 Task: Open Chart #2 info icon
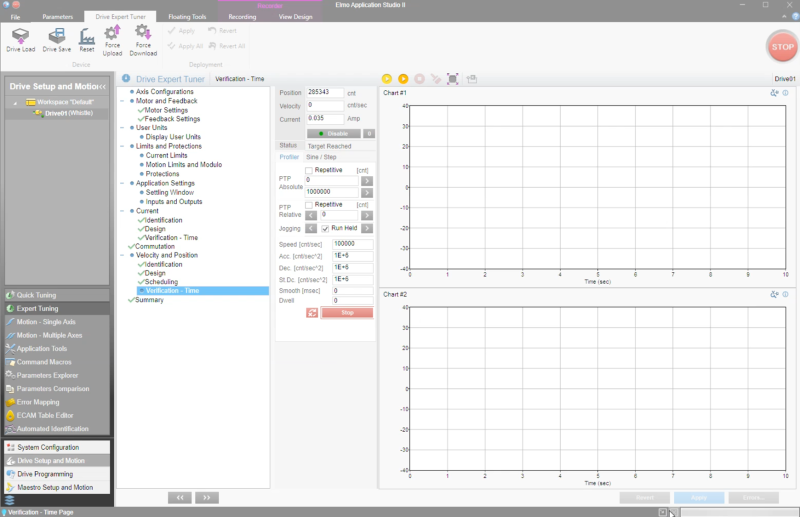(x=785, y=294)
